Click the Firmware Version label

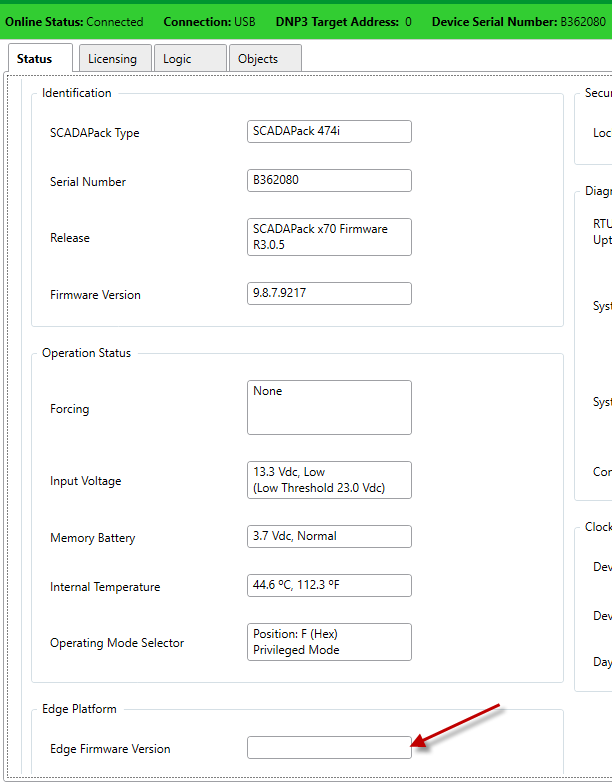pos(96,295)
